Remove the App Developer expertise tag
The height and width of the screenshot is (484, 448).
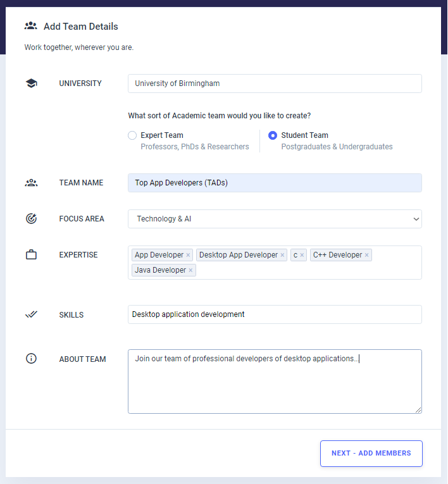click(188, 255)
